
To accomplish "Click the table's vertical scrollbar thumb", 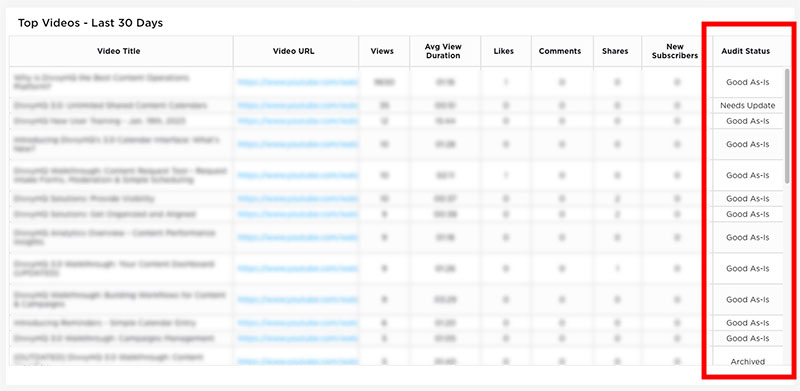I will (787, 126).
